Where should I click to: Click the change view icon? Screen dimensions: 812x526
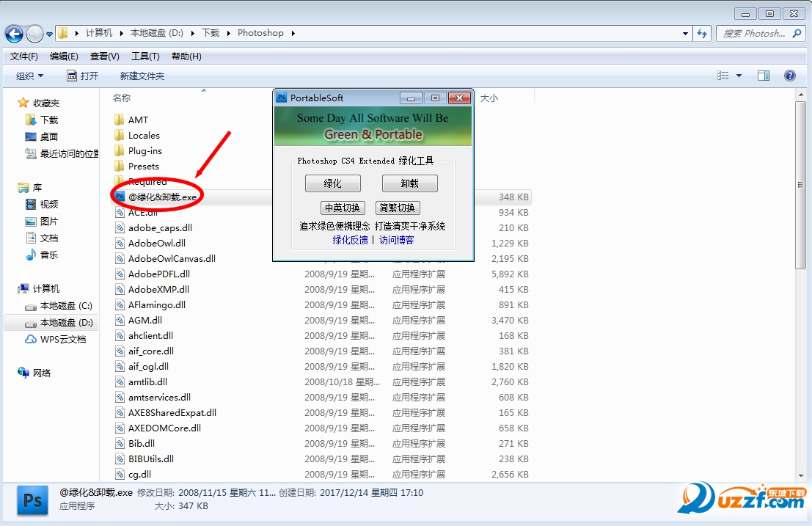(723, 76)
